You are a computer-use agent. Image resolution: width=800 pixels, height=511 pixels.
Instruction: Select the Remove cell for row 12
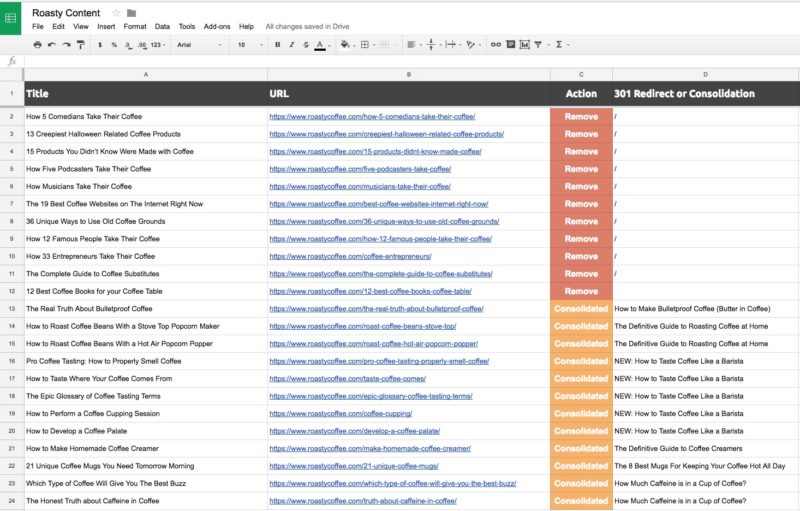pyautogui.click(x=581, y=291)
